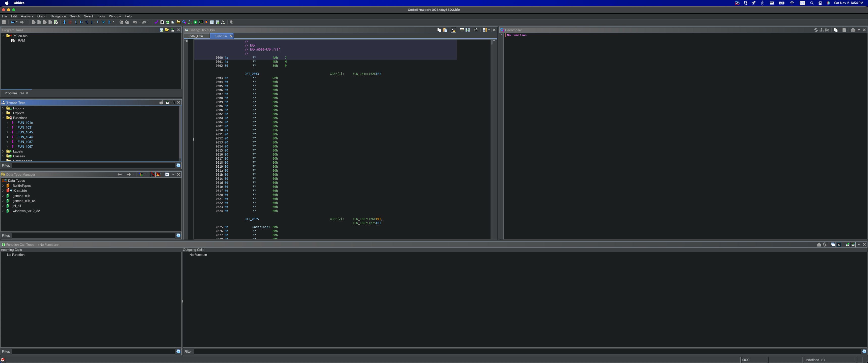Click the FUN_1067:106e(W) cross reference

[x=367, y=219]
